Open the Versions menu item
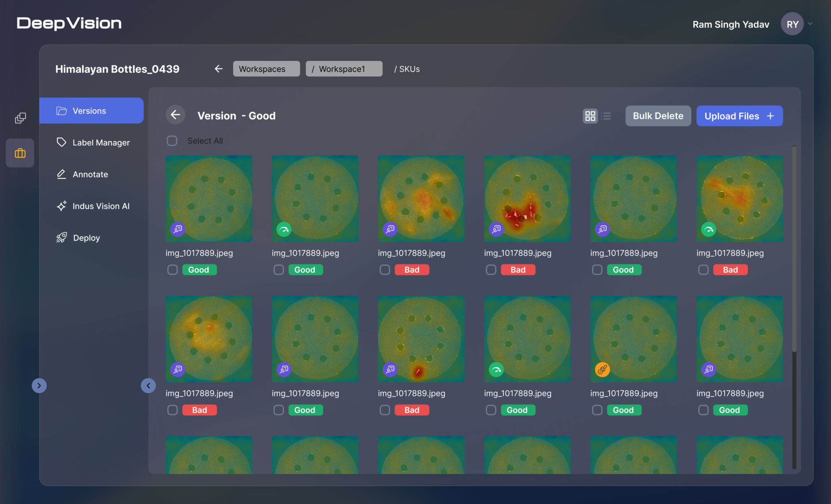The height and width of the screenshot is (504, 831). click(91, 110)
